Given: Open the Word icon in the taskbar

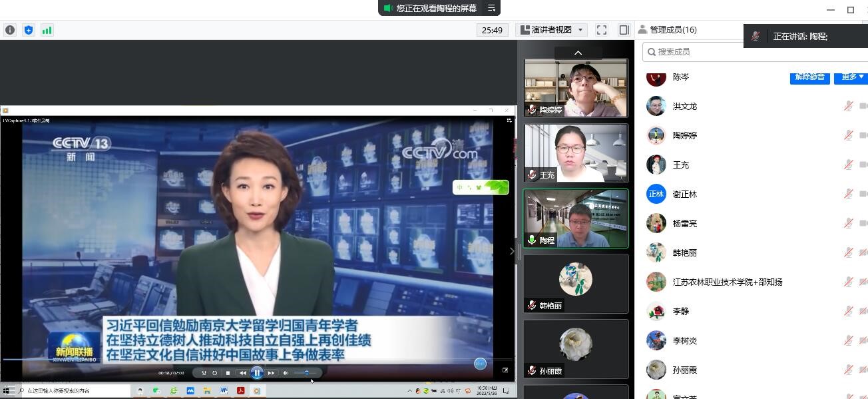Looking at the screenshot, I should coord(224,391).
